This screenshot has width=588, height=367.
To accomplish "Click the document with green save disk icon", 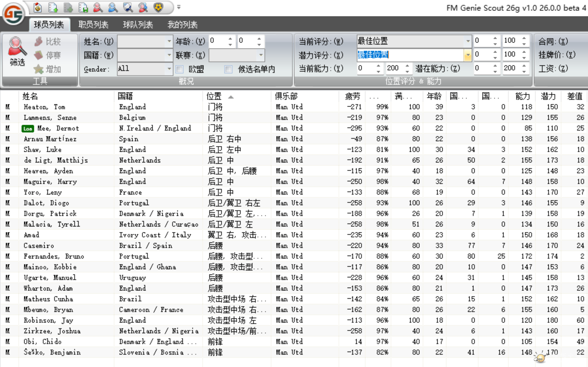I will click(x=83, y=8).
